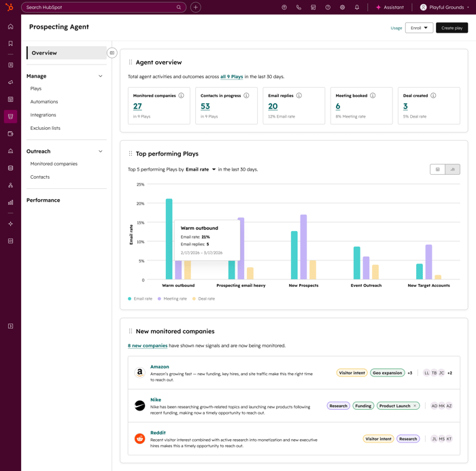Open Monitored companies under Outreach
This screenshot has height=471, width=476.
click(54, 164)
